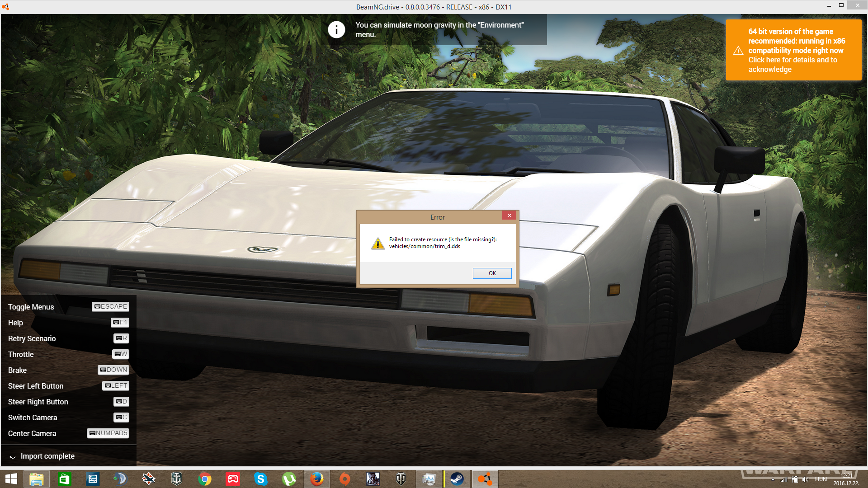Click the Toggle Menus label
The width and height of the screenshot is (868, 488).
pyautogui.click(x=31, y=307)
